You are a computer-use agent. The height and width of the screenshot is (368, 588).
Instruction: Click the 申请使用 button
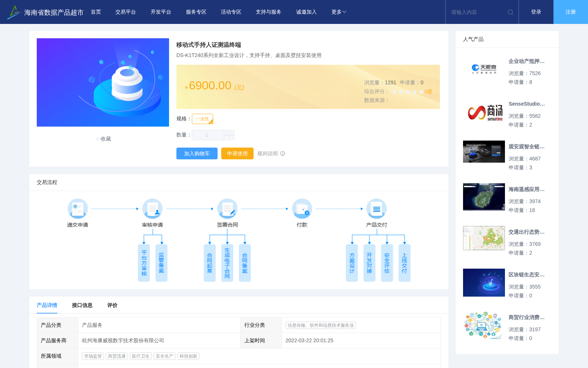[x=237, y=153]
